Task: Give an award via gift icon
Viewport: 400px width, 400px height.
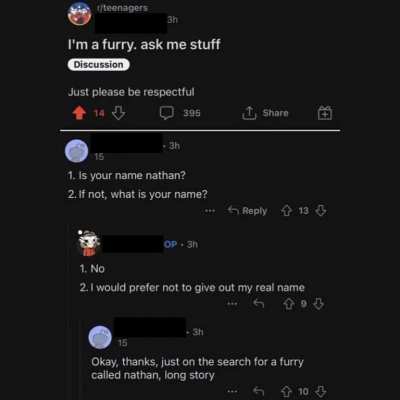Action: (325, 113)
